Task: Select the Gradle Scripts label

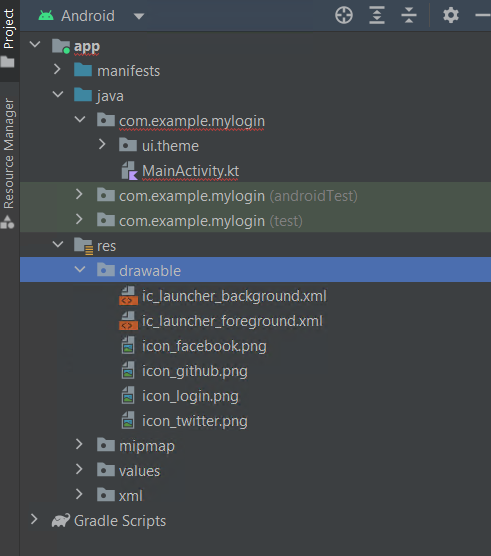Action: pyautogui.click(x=120, y=521)
